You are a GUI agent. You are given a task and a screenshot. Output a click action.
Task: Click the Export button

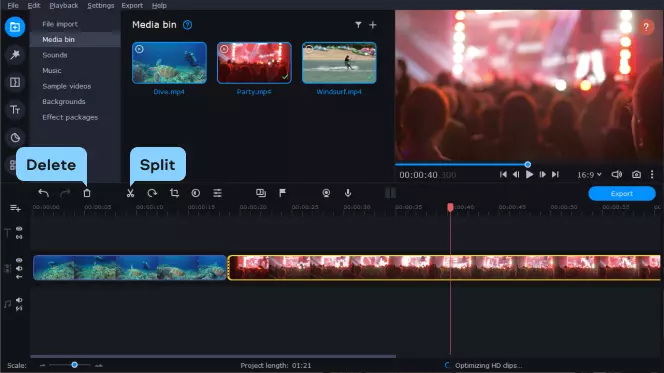coord(622,193)
